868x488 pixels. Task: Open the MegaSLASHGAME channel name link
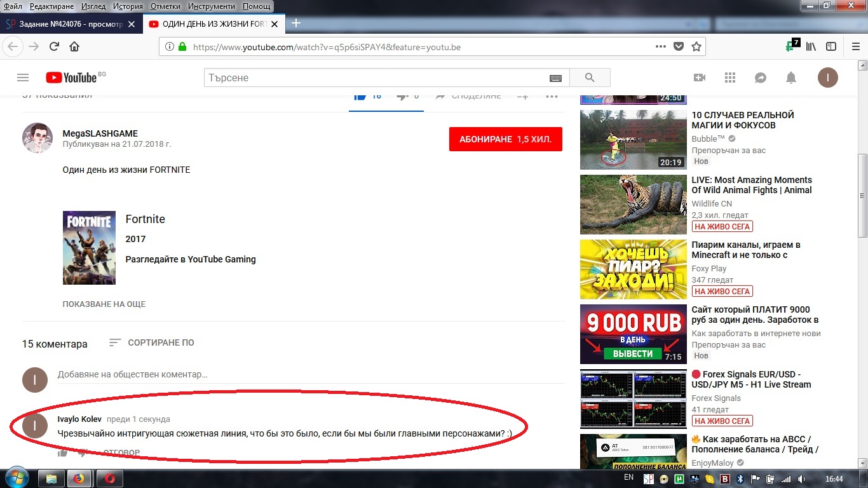tap(100, 133)
